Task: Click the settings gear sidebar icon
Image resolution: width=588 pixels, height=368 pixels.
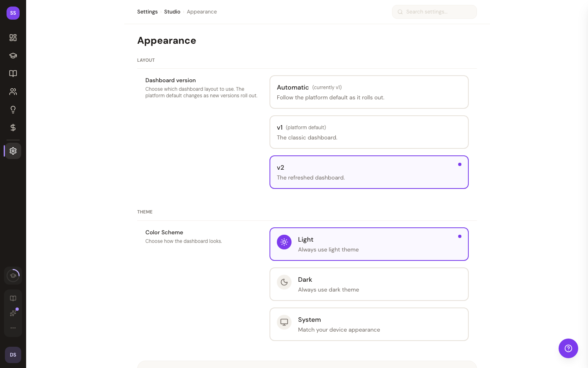Action: pos(13,151)
